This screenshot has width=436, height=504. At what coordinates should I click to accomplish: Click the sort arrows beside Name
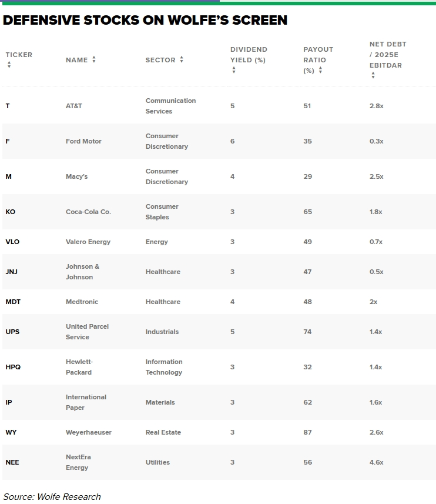[x=94, y=59]
